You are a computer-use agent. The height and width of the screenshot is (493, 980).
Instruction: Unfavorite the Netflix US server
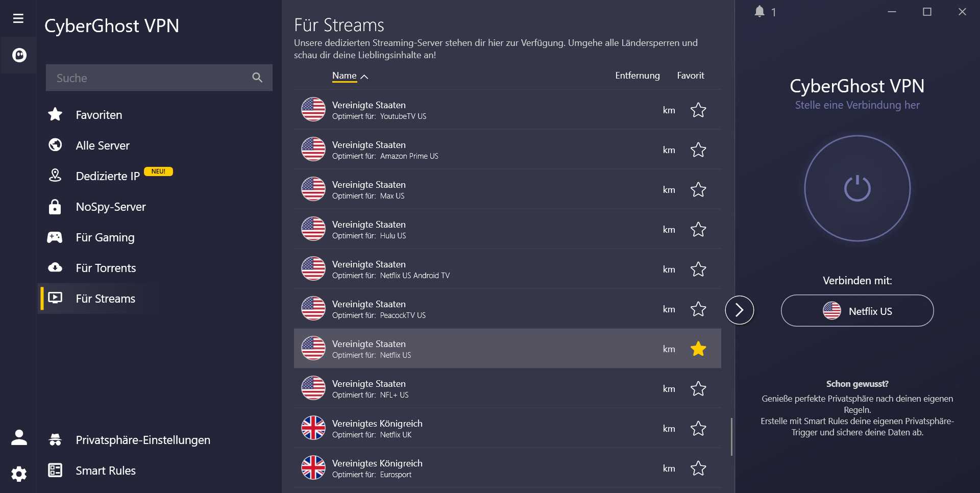click(698, 349)
